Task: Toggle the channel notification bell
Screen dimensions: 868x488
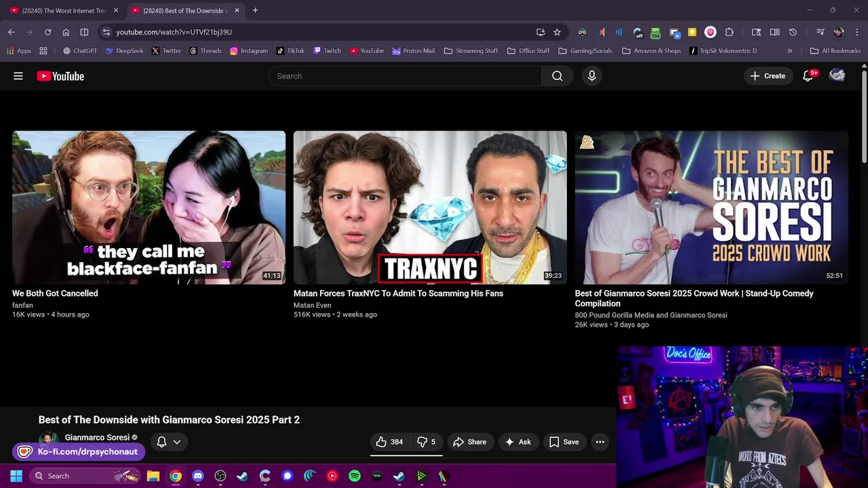Action: point(161,442)
